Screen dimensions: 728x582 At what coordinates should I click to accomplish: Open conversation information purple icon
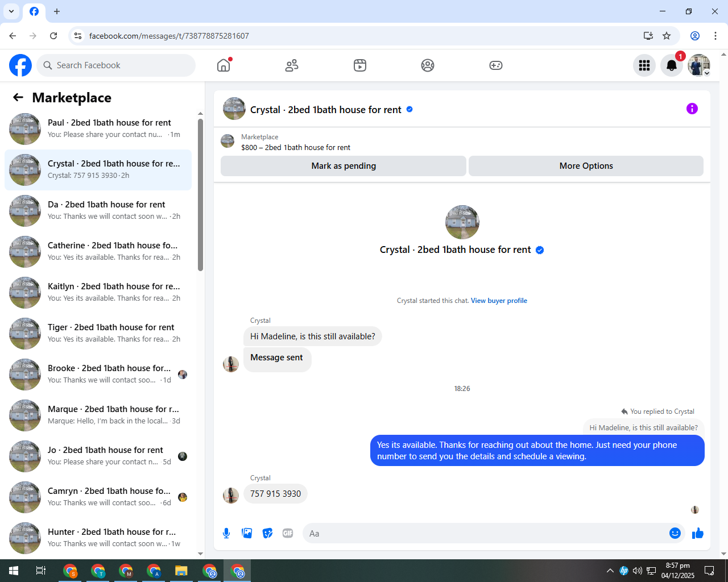point(692,109)
